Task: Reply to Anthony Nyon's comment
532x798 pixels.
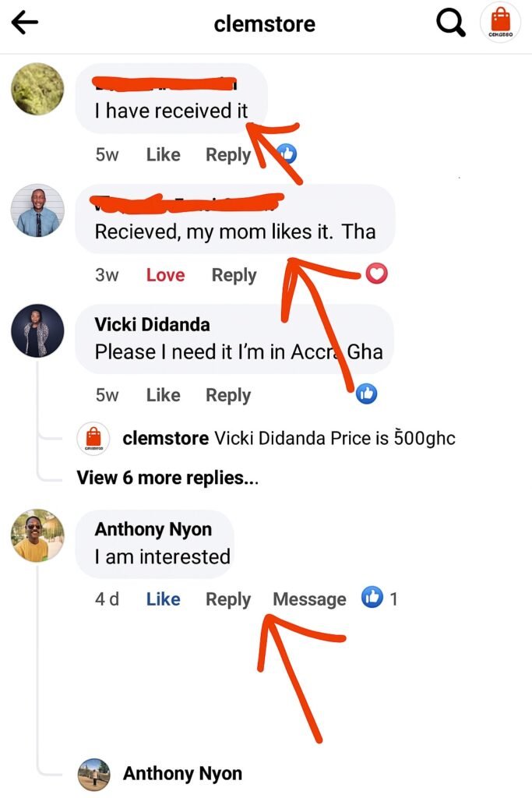Action: [x=228, y=598]
